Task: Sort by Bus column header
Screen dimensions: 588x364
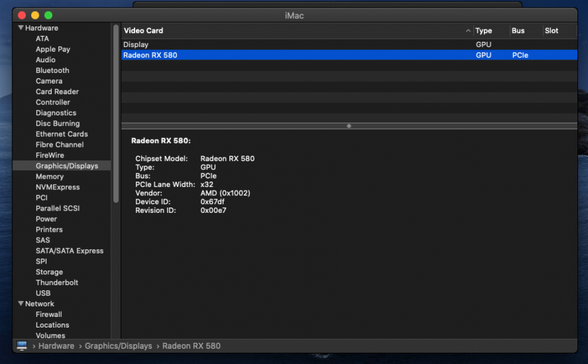Action: [518, 31]
